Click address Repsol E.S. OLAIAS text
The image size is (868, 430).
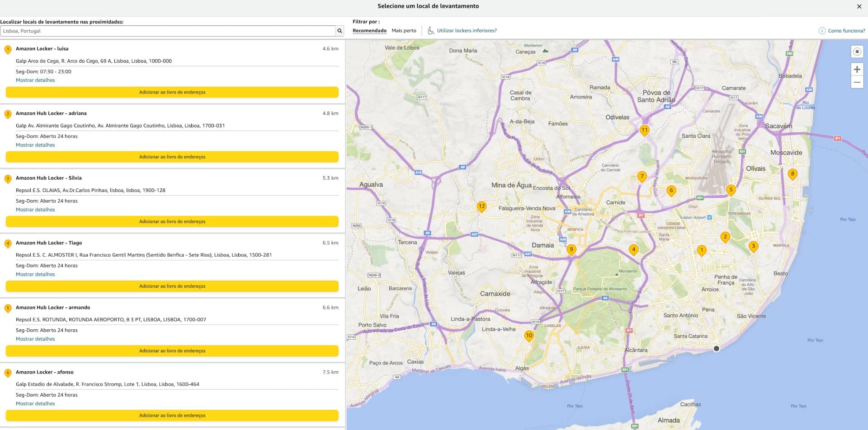click(90, 190)
